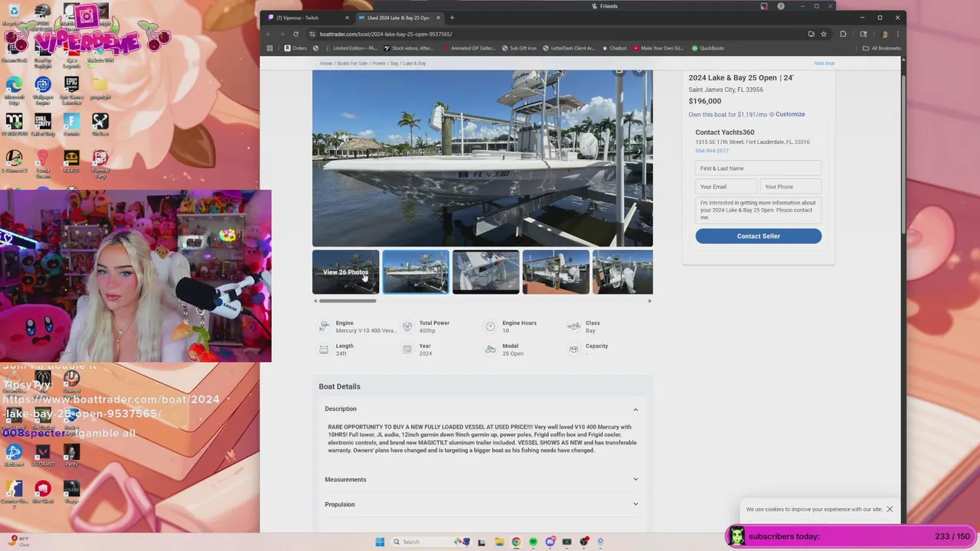
Task: Open the QuickBooks bookmark
Action: (707, 48)
